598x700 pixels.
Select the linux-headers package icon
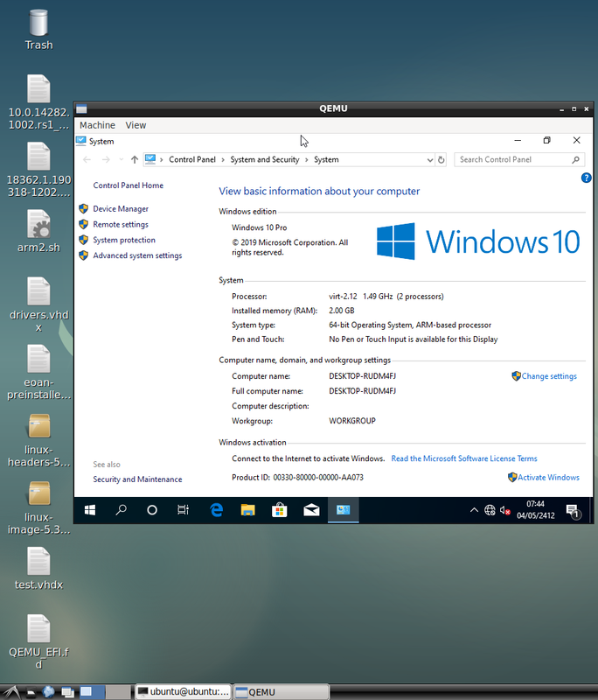point(38,440)
